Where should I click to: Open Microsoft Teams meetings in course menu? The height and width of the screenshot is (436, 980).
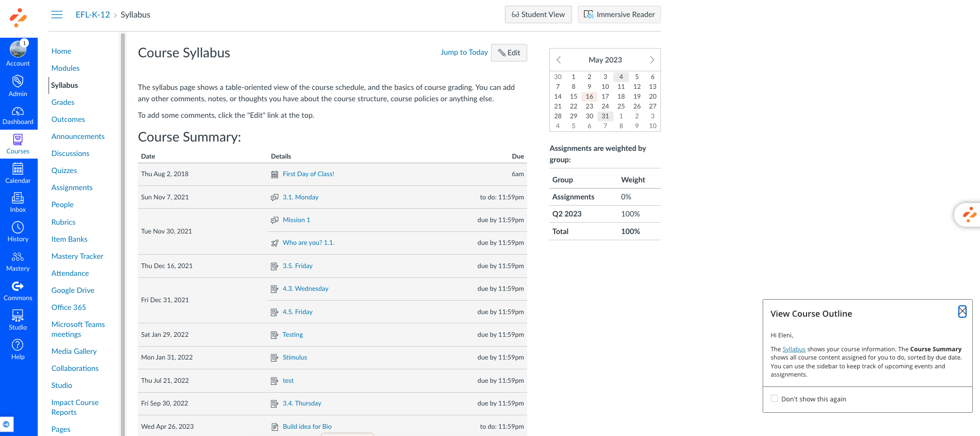click(x=78, y=329)
